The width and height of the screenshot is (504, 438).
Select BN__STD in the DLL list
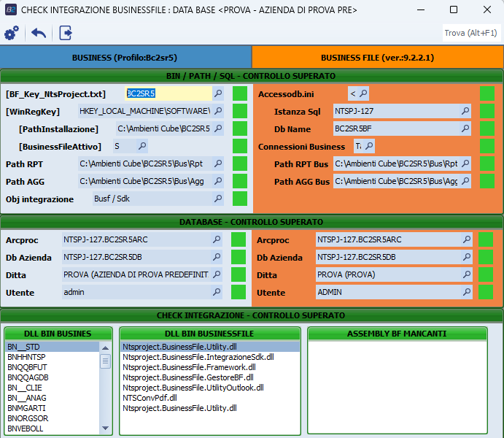53,347
